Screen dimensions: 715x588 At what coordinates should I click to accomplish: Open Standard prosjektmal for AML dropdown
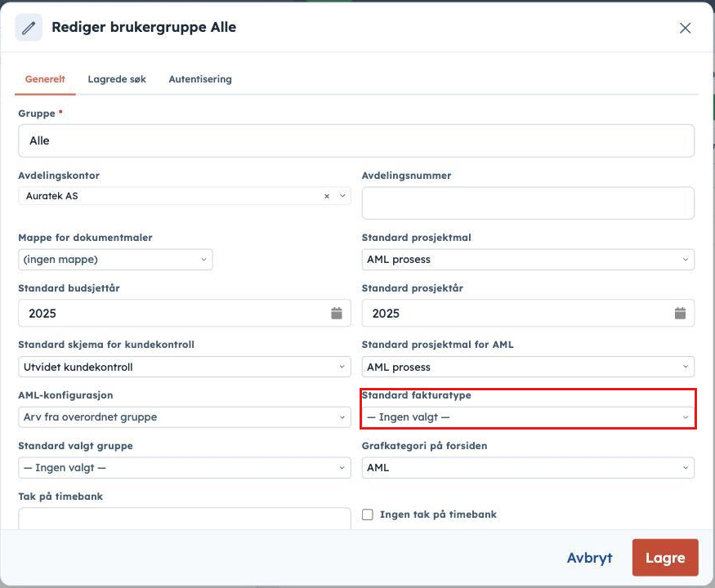528,367
